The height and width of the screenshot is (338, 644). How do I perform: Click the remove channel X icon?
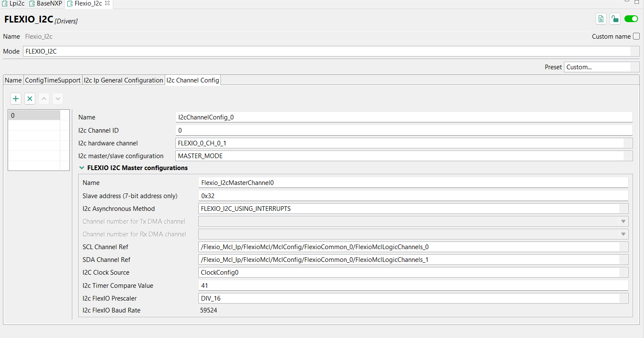pos(30,99)
